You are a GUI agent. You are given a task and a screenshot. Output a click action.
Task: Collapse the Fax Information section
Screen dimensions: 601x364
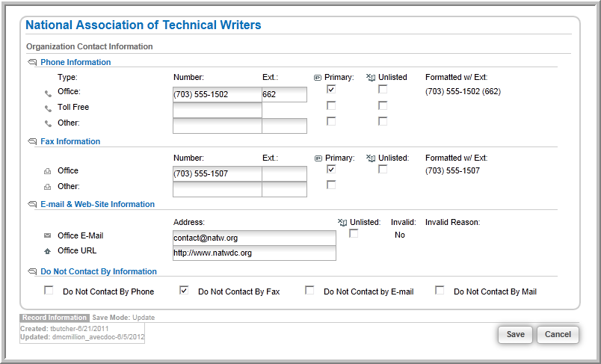point(70,141)
